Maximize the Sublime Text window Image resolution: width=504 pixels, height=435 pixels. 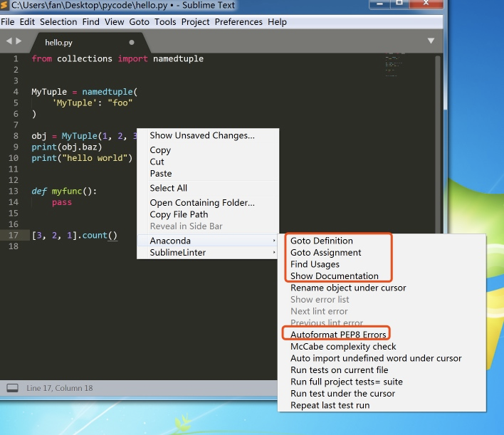399,4
